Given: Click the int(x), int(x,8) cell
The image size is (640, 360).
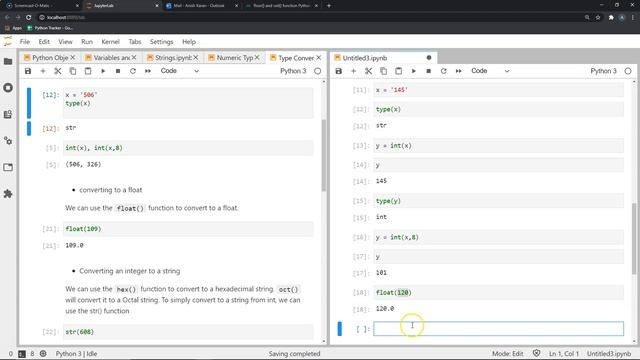Looking at the screenshot, I should 188,148.
